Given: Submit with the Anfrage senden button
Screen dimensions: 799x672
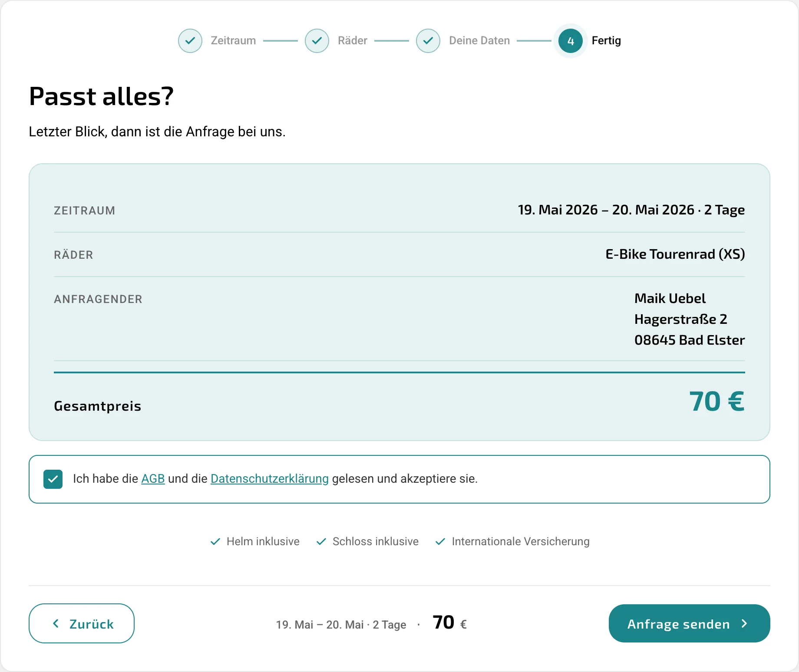Looking at the screenshot, I should [x=690, y=623].
